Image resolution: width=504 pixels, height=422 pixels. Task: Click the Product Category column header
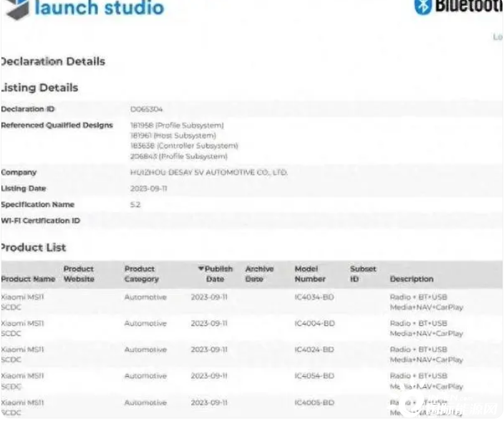click(x=142, y=274)
